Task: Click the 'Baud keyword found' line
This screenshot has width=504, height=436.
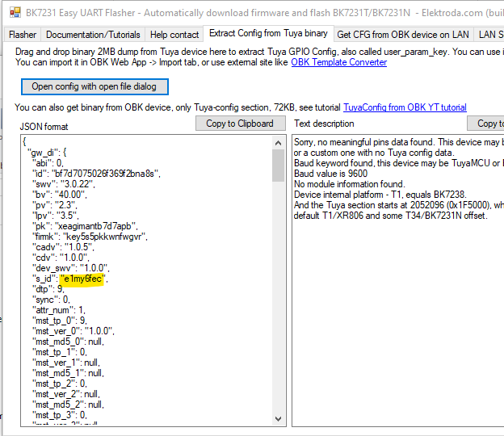Action: [399, 163]
